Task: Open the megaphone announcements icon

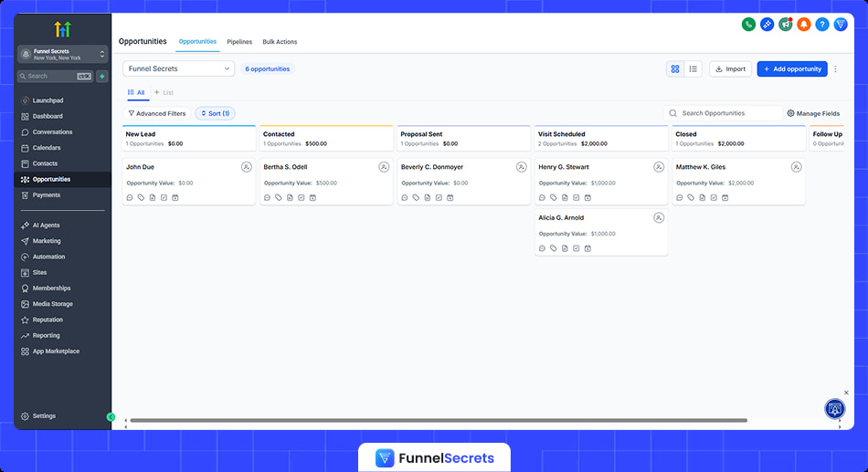Action: point(785,25)
